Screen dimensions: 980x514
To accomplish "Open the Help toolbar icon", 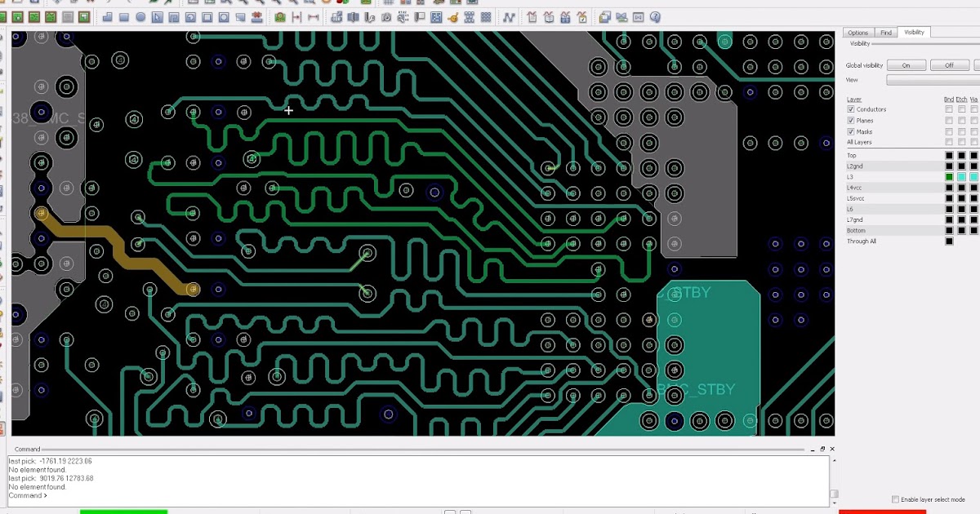I will point(654,16).
